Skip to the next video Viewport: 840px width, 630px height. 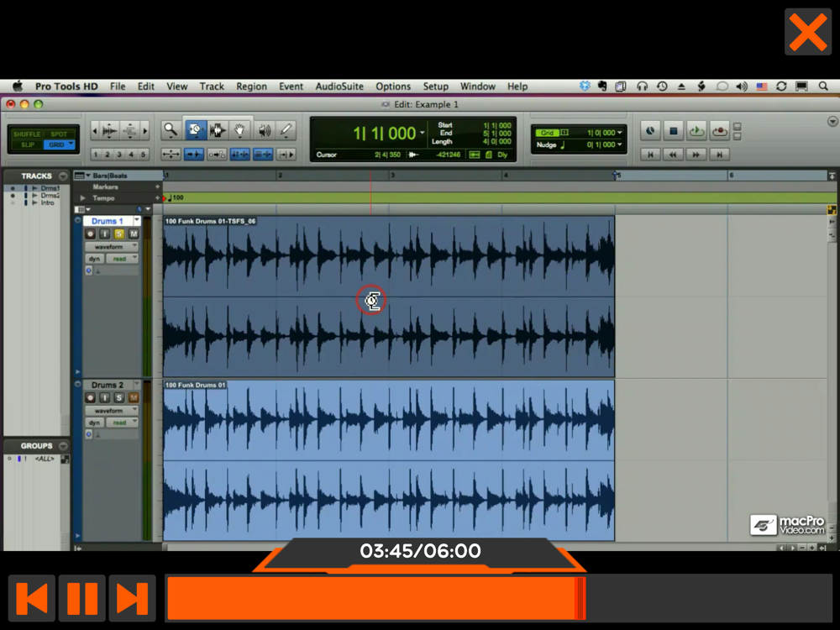click(133, 598)
